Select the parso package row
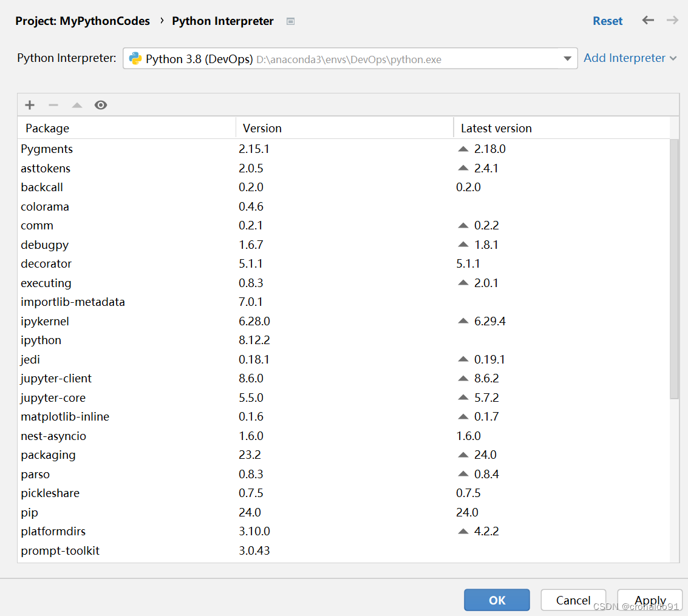Image resolution: width=688 pixels, height=616 pixels. pyautogui.click(x=344, y=474)
